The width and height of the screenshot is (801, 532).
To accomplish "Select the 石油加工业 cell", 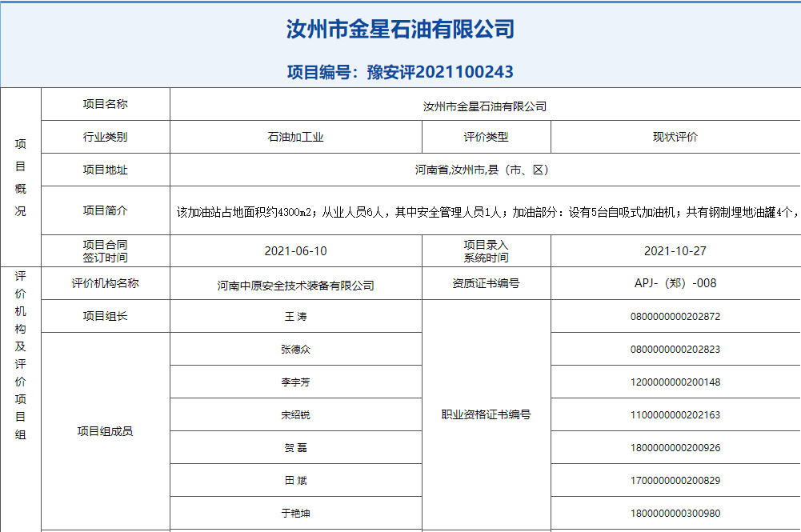I will point(296,137).
